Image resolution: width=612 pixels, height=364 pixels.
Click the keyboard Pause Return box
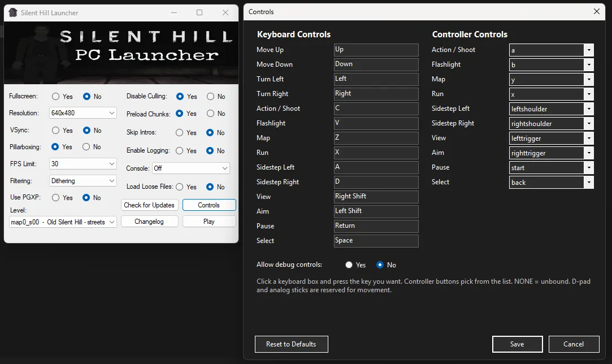[x=376, y=226]
